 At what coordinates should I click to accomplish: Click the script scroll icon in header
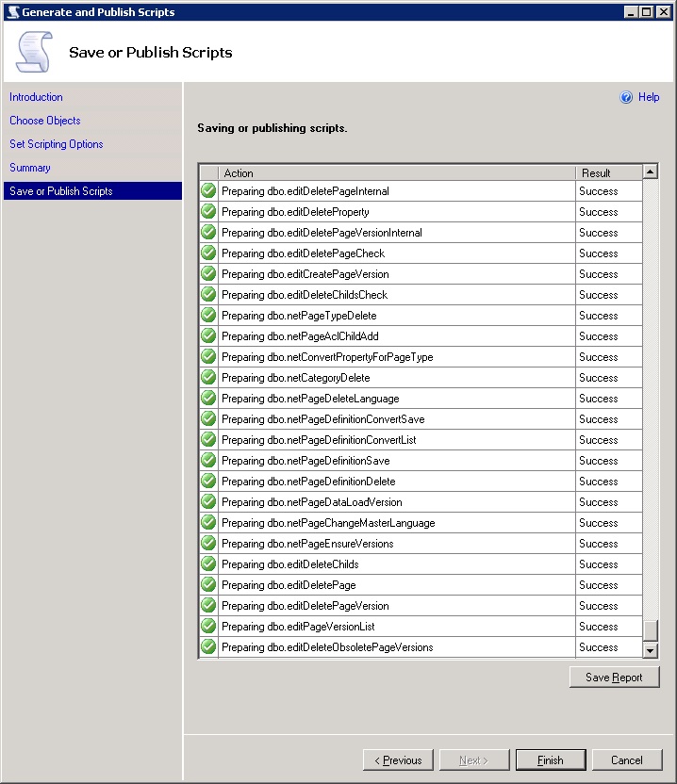pyautogui.click(x=35, y=52)
